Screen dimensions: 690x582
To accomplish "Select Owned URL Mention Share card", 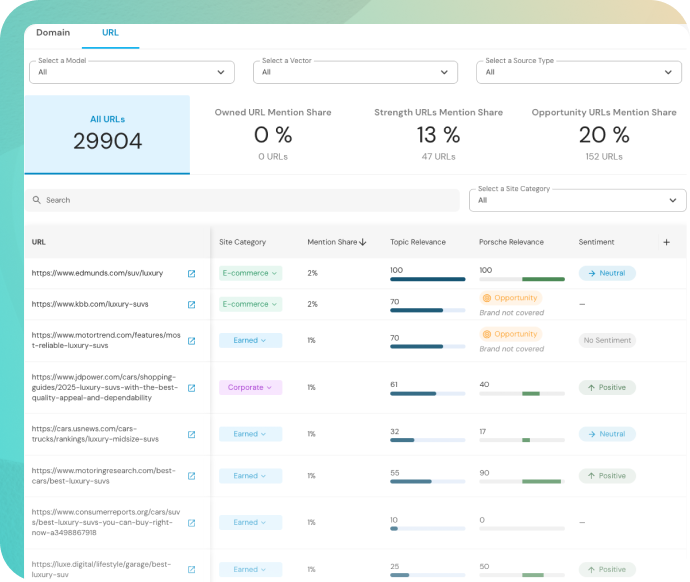I will [273, 134].
